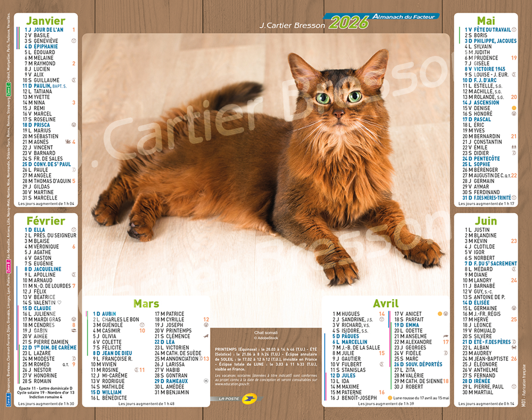Click the moon phase icon beside Prisca
Viewport: 532px width, 420px height.
pyautogui.click(x=73, y=125)
